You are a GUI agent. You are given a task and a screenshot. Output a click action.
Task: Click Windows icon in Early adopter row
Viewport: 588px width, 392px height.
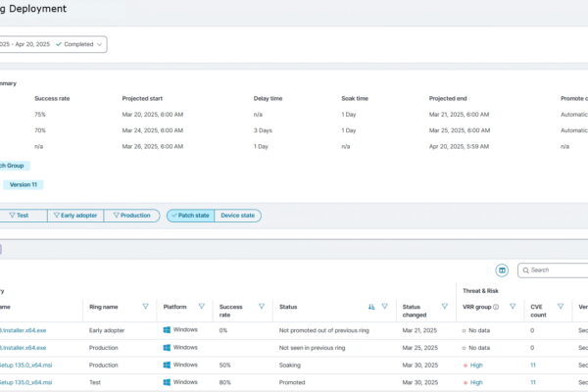coord(167,329)
